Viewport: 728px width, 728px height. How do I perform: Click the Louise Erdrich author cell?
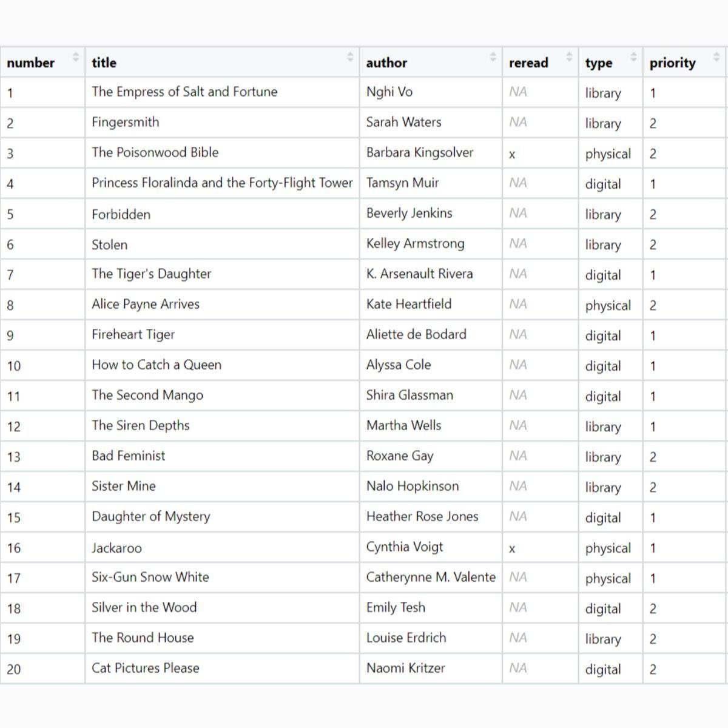tap(406, 638)
